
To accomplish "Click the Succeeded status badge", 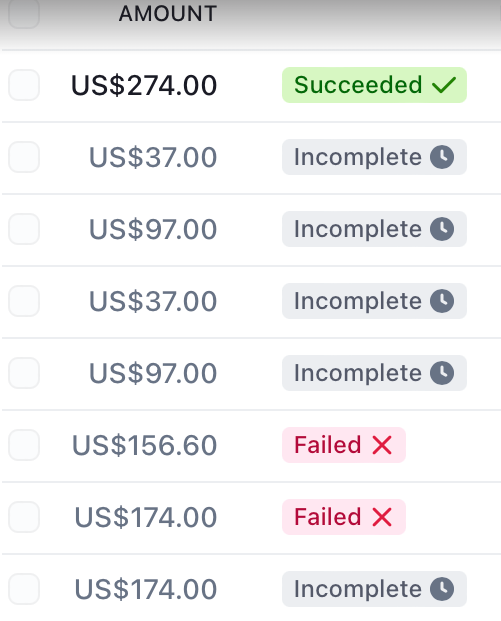I will tap(374, 85).
